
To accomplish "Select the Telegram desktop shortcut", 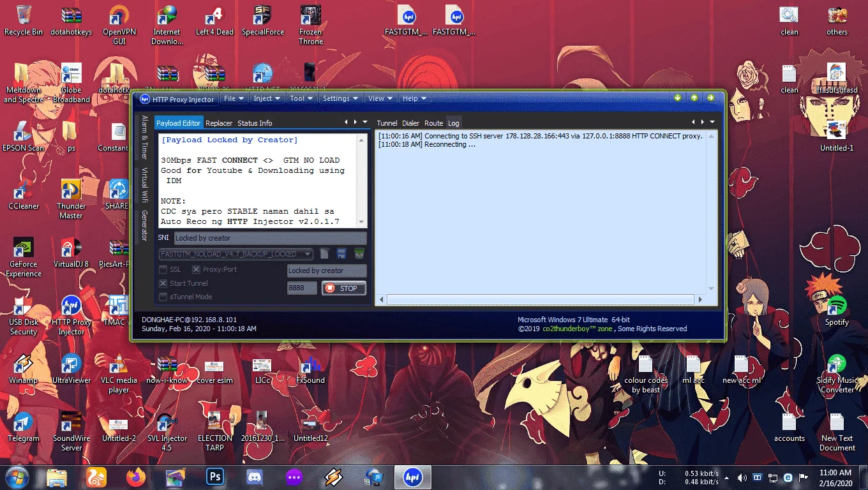I will coord(24,427).
